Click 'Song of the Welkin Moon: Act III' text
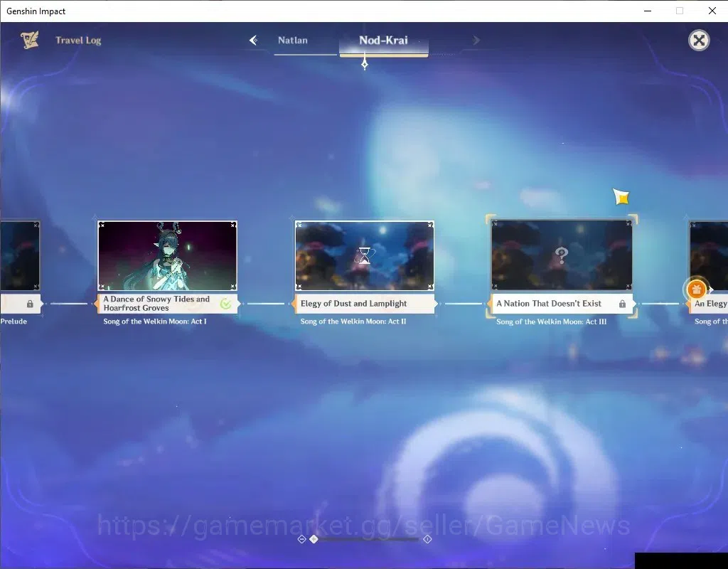The image size is (728, 569). [x=552, y=322]
